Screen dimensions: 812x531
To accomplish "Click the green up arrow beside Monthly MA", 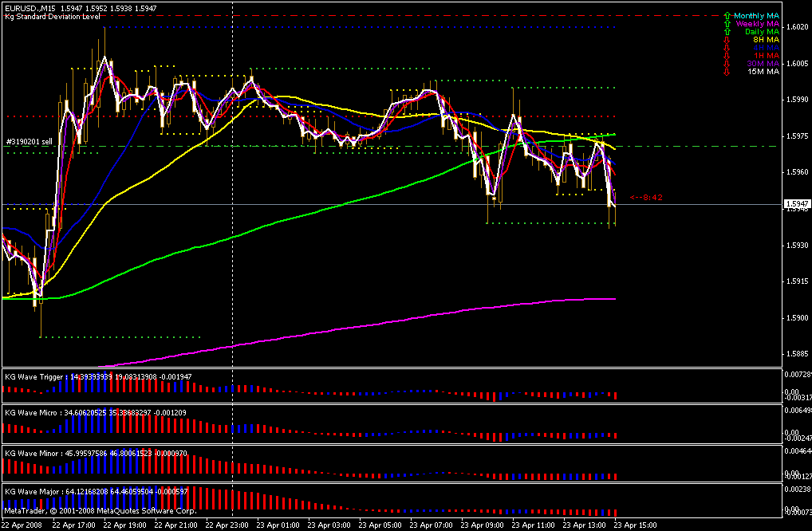I will (727, 16).
